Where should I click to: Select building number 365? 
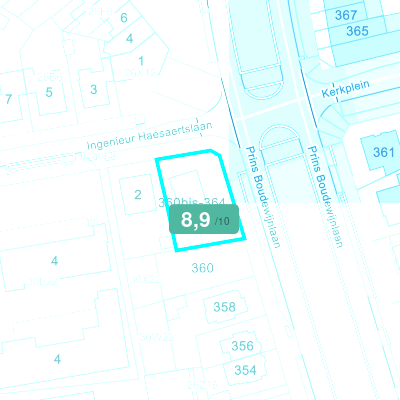pos(357,31)
